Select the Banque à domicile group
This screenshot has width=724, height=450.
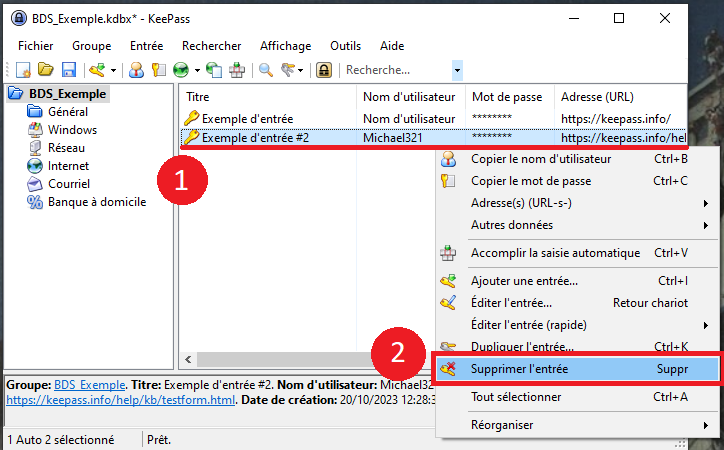point(97,202)
